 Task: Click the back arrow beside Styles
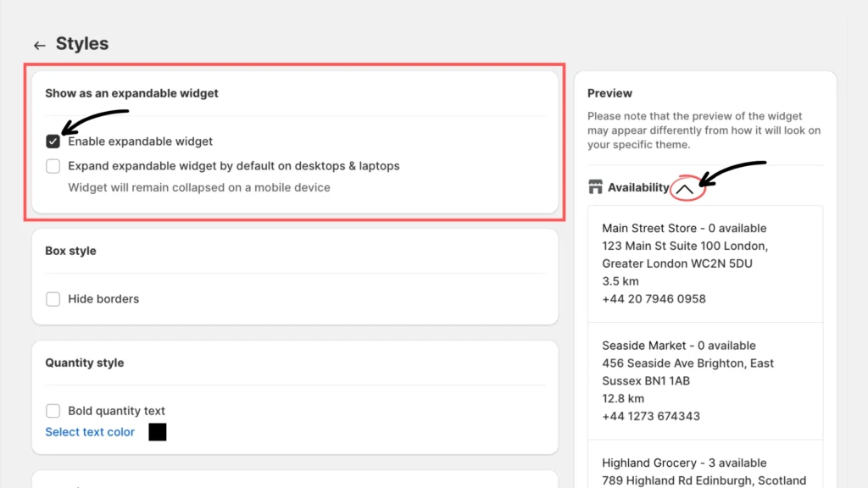click(x=39, y=45)
